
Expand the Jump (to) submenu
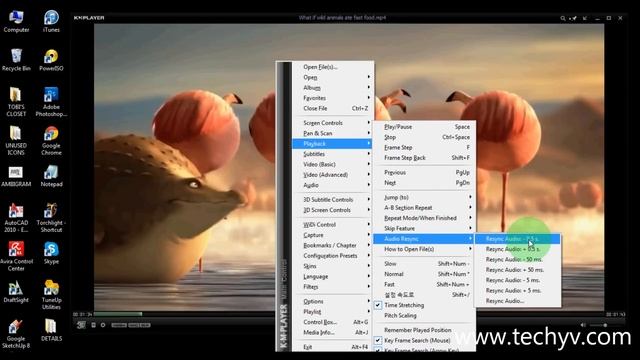click(x=424, y=197)
